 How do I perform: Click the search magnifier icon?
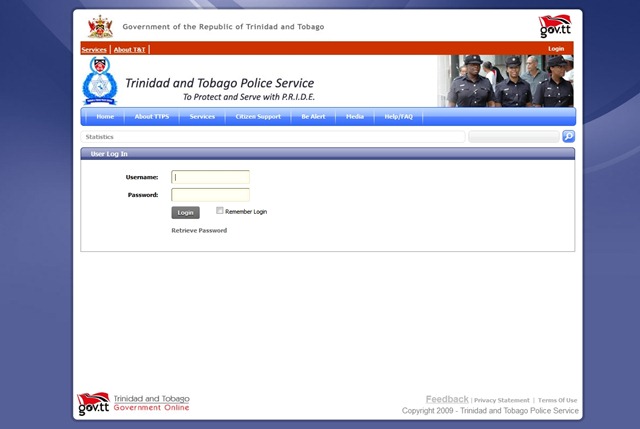(x=569, y=136)
